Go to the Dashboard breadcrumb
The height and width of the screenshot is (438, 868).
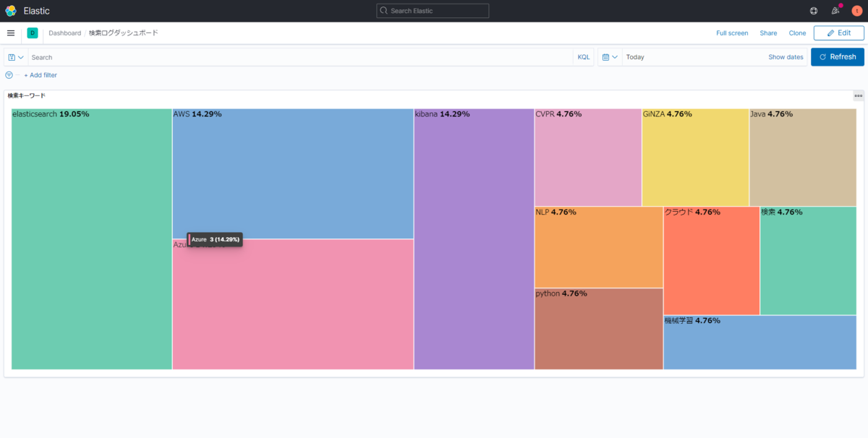point(65,33)
